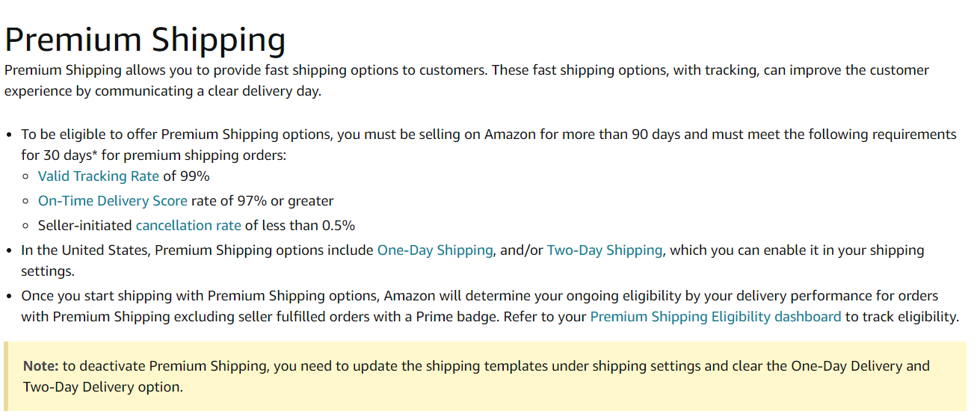Screen dimensions: 980x420
Task: Click inside the yellow Note box
Action: [x=485, y=377]
